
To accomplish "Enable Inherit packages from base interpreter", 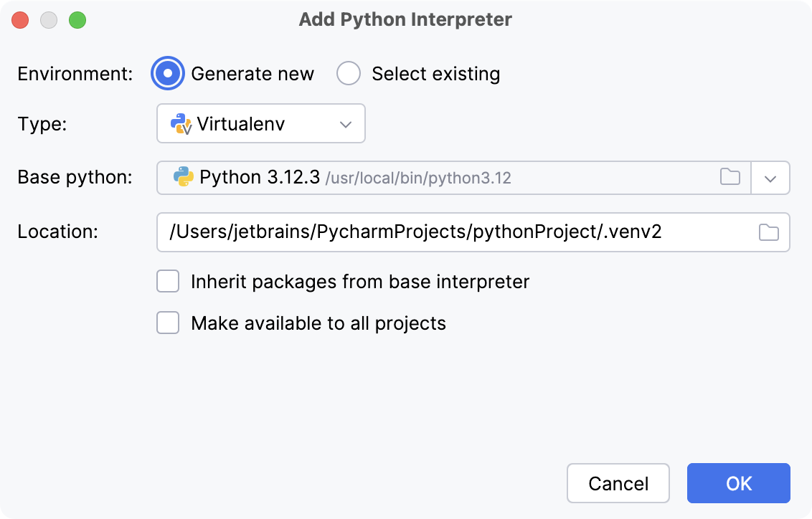I will click(168, 282).
